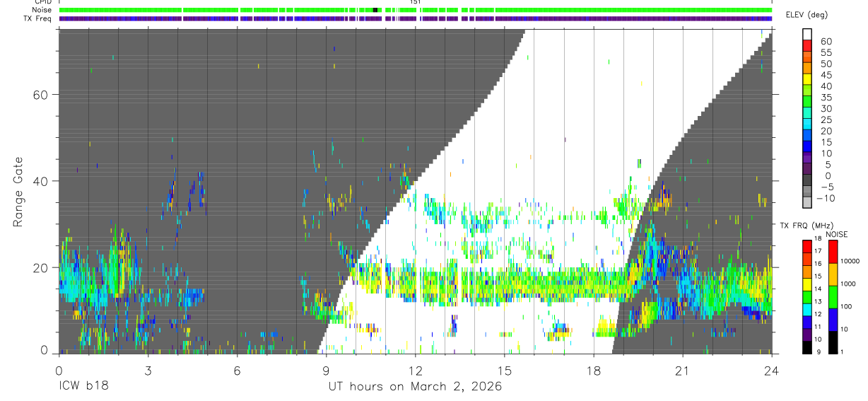Pick the red segment of the ELEV color bar

[x=808, y=46]
